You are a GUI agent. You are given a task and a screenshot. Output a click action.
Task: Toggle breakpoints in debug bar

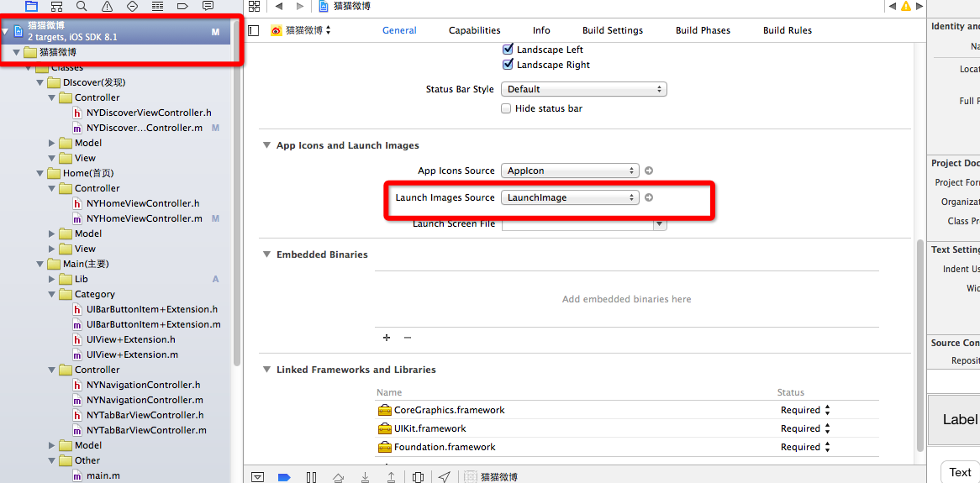(284, 477)
